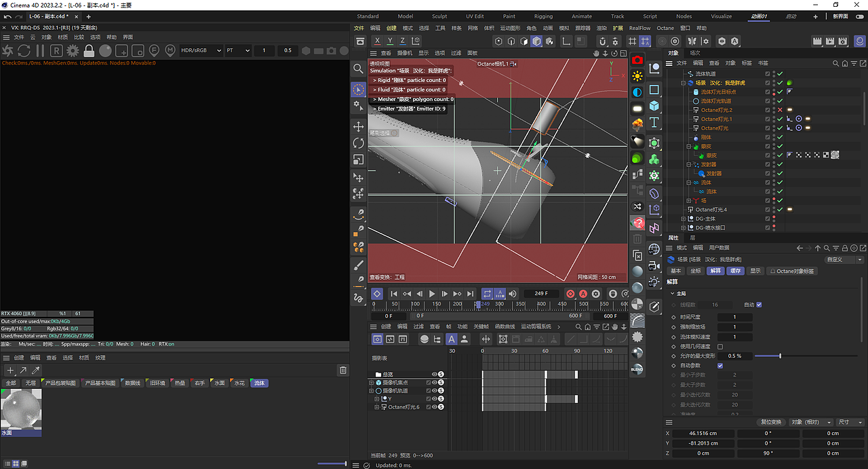Image resolution: width=868 pixels, height=469 pixels.
Task: Click the Octane settings gear icon
Action: [73, 50]
